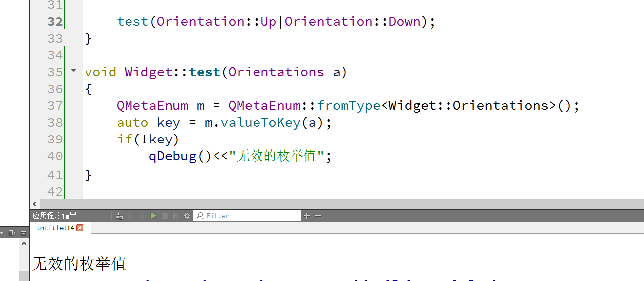644x281 pixels.
Task: Click the Filter input field
Action: (x=247, y=216)
